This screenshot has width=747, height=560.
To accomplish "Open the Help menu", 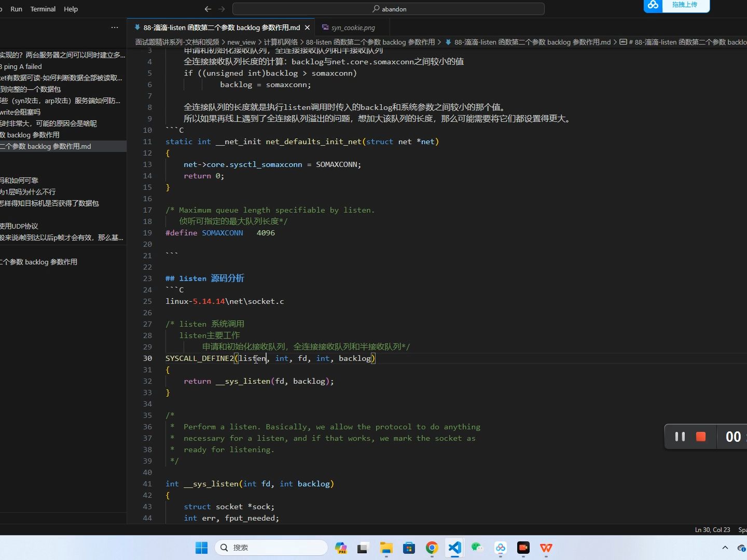I will (x=71, y=9).
